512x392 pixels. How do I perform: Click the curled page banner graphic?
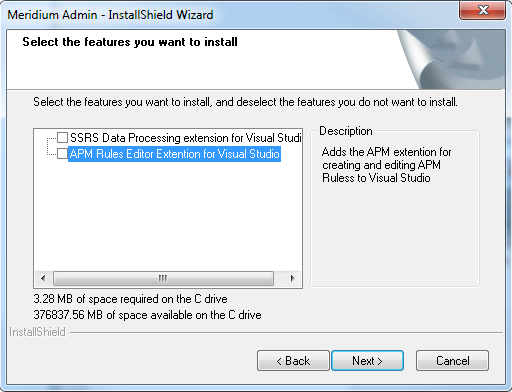(452, 59)
